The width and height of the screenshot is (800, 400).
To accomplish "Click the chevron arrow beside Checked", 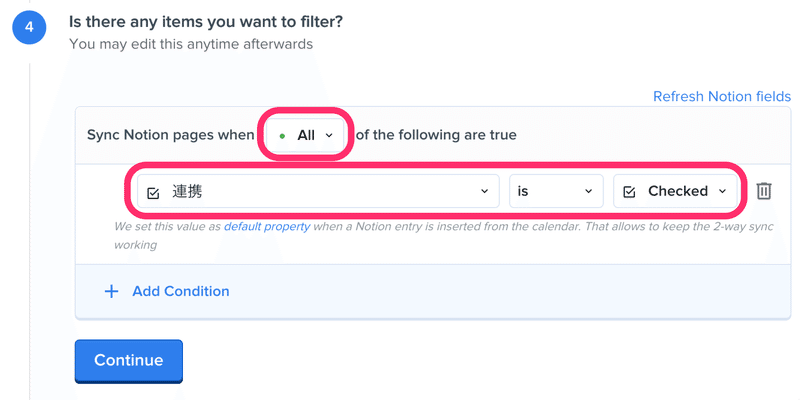I will point(722,191).
